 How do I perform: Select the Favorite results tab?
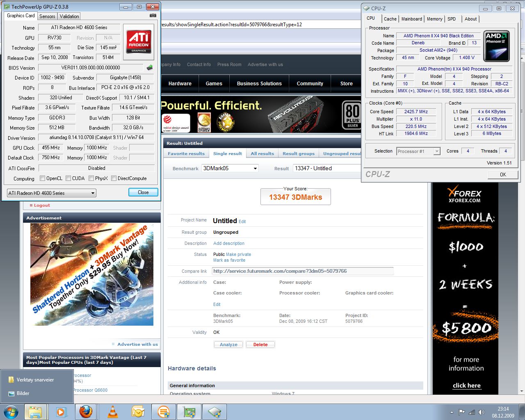tap(186, 153)
